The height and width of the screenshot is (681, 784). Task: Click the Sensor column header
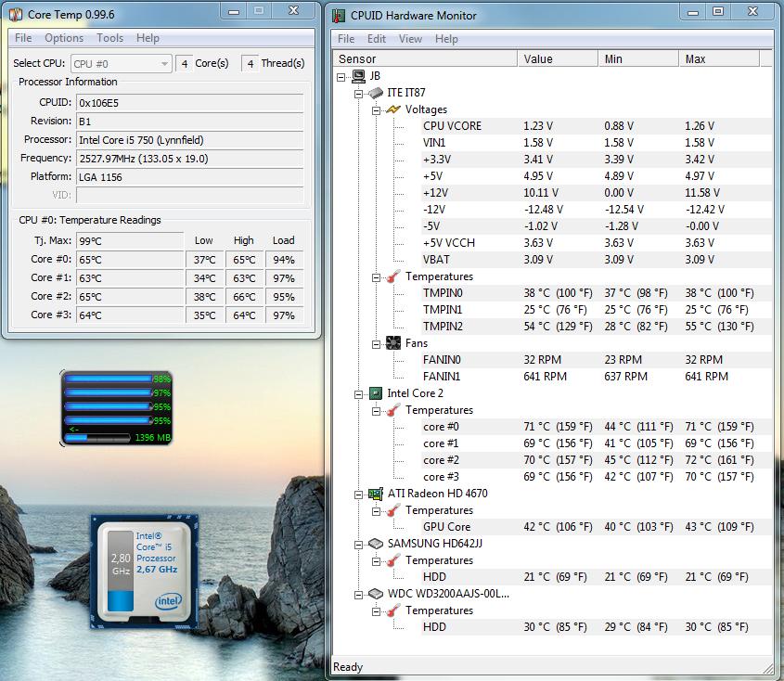tap(425, 59)
